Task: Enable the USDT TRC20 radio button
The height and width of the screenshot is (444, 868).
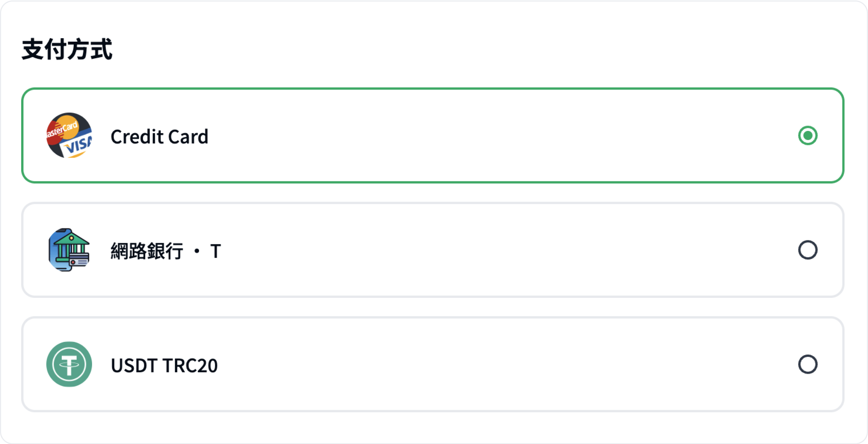Action: pos(808,364)
